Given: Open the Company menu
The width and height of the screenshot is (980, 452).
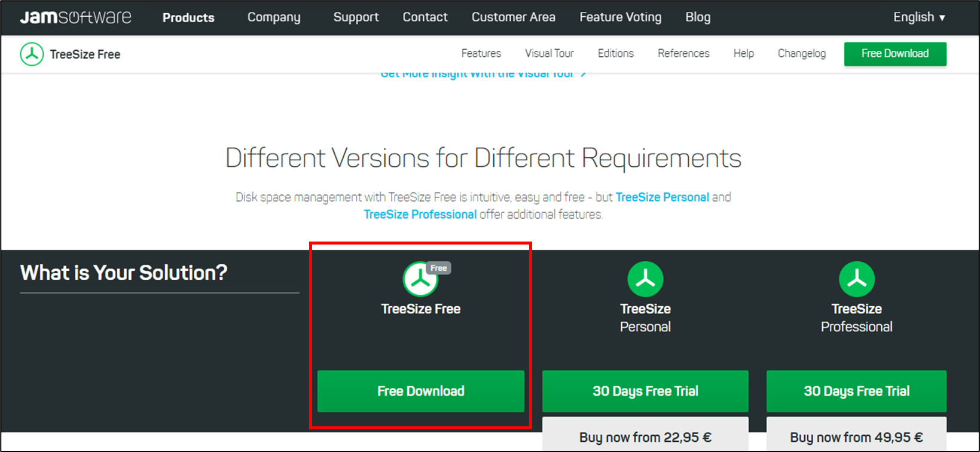Looking at the screenshot, I should point(274,17).
